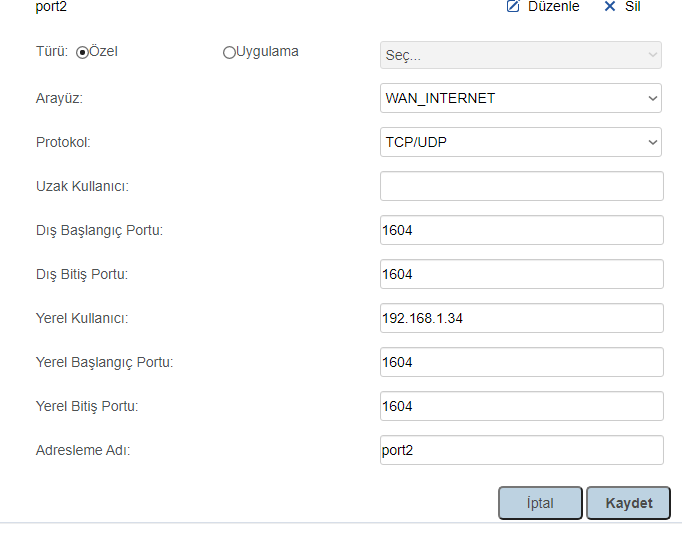
Task: Click the Uzak Kullanıcı label
Action: click(x=82, y=186)
